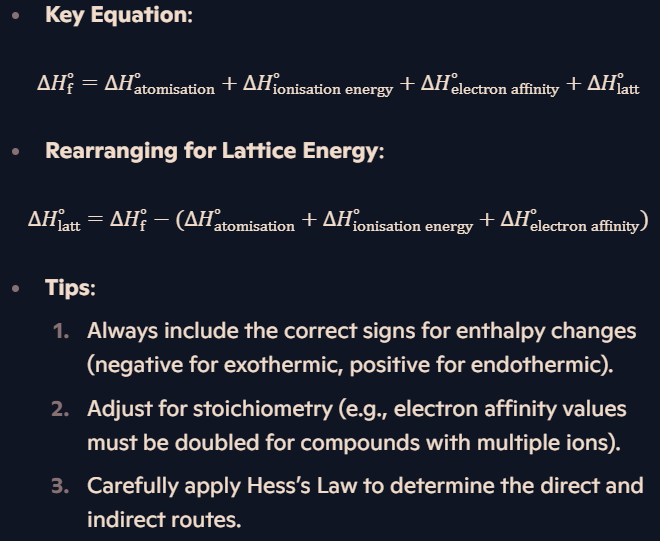The height and width of the screenshot is (541, 660).
Task: Click the formation enthalpy symbol starting key equation
Action: [56, 83]
